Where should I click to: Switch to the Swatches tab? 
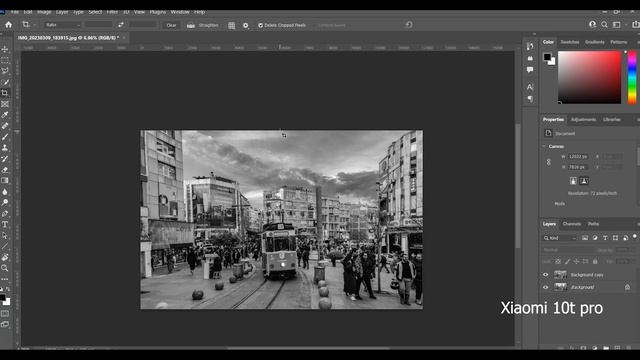tap(570, 42)
